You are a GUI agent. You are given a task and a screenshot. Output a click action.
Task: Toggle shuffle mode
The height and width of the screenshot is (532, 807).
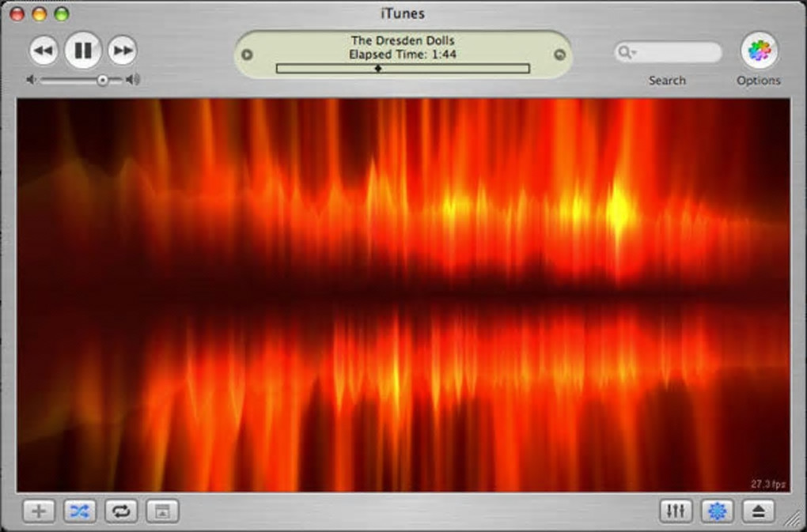(x=80, y=511)
